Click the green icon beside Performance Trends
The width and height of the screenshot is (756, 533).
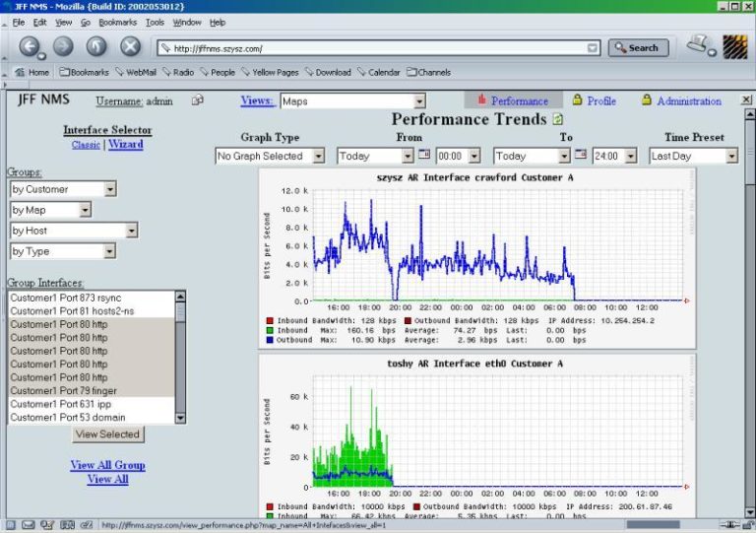pos(558,120)
